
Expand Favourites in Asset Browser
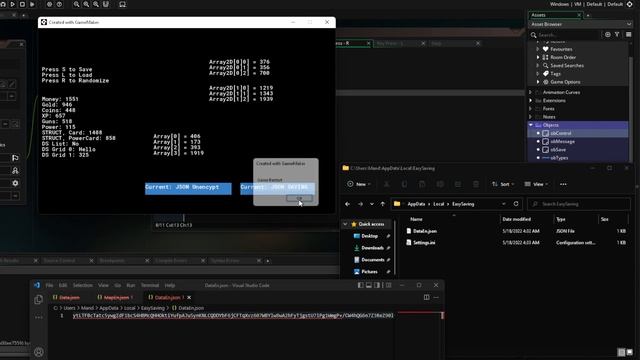538,49
